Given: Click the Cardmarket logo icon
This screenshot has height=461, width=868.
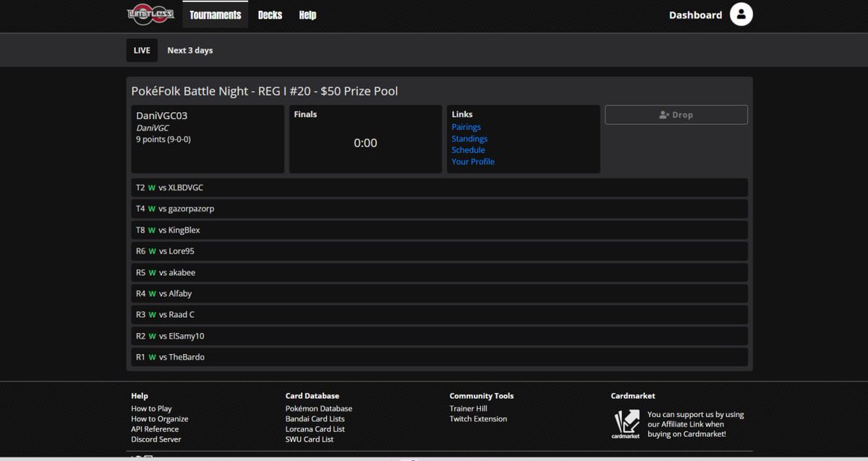Looking at the screenshot, I should click(x=626, y=424).
